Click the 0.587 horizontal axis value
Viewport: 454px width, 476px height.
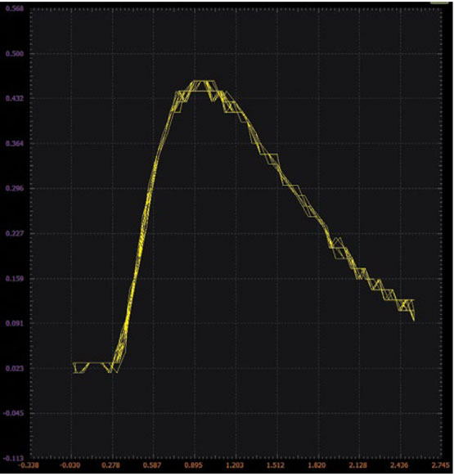pyautogui.click(x=153, y=465)
